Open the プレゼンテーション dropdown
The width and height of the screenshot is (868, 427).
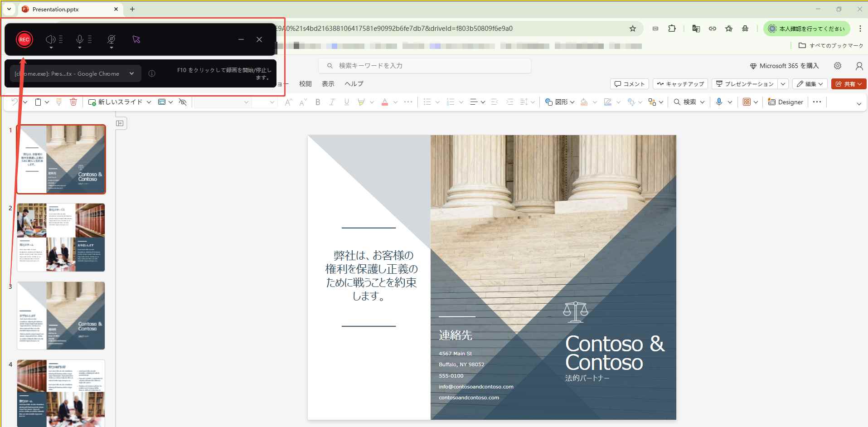pyautogui.click(x=784, y=83)
